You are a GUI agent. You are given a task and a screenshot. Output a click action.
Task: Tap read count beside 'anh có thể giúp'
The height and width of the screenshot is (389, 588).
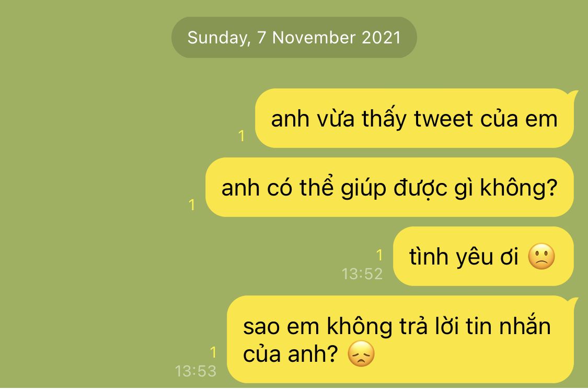click(x=192, y=205)
